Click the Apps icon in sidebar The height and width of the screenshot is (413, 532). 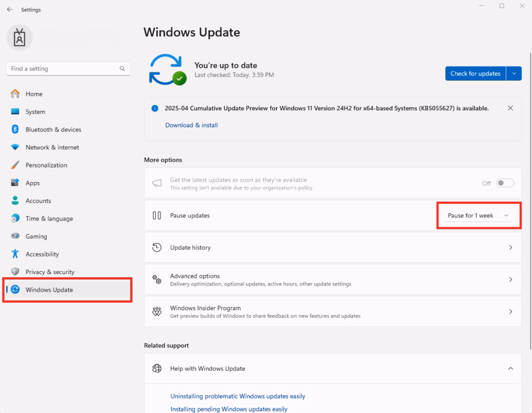[x=15, y=183]
